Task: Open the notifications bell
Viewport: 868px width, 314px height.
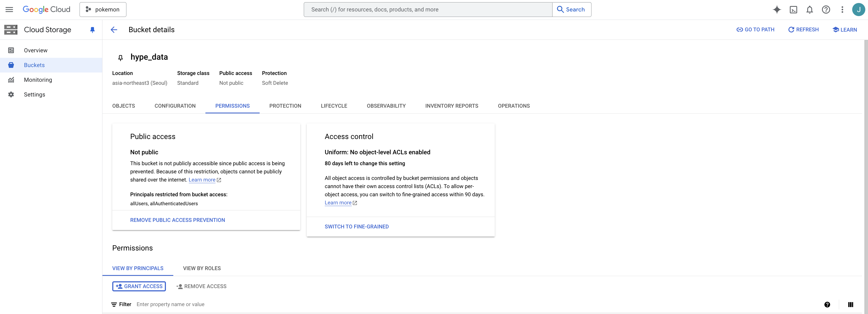Action: pyautogui.click(x=809, y=10)
